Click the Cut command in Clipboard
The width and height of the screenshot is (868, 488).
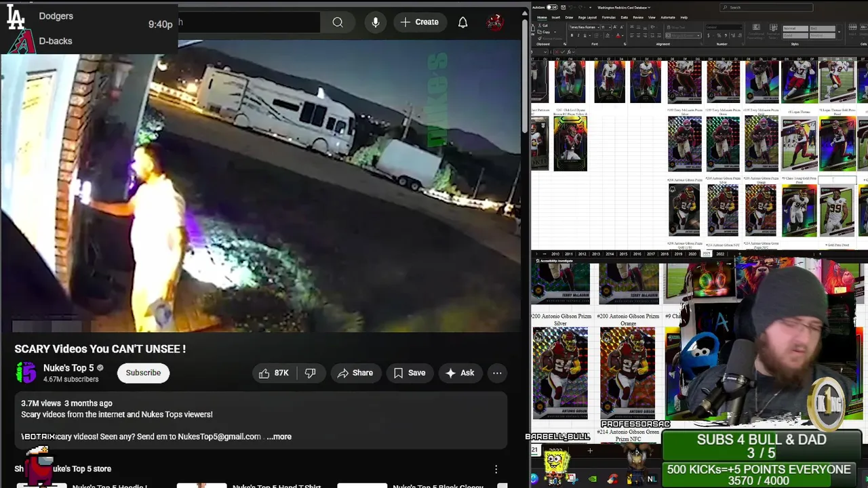coord(544,26)
